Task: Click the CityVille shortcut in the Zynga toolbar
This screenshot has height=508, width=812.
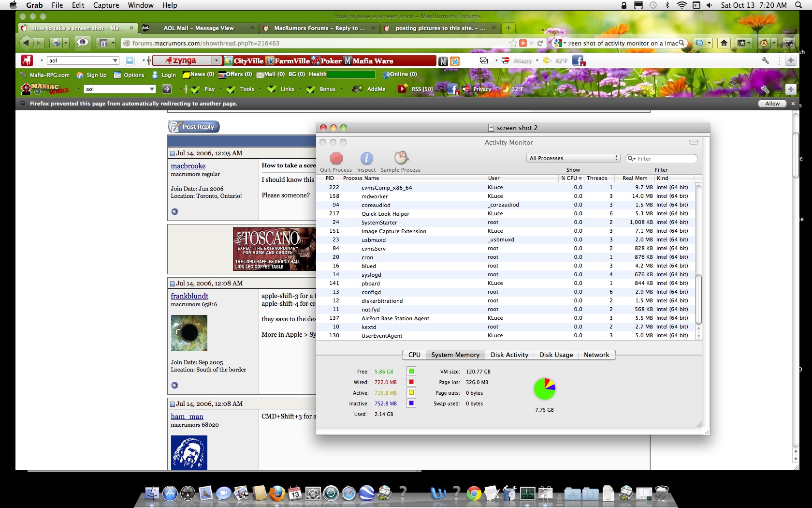Action: click(x=243, y=60)
